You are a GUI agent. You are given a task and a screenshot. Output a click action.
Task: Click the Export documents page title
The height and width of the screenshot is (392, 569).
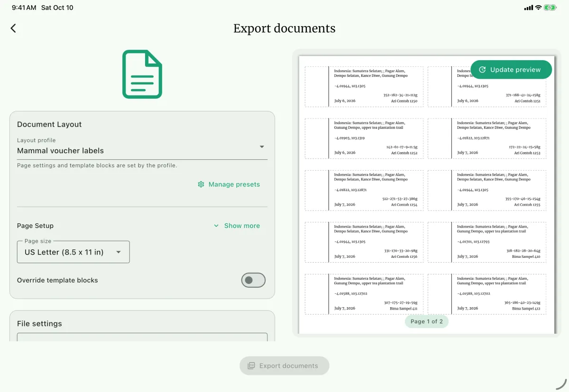point(284,28)
